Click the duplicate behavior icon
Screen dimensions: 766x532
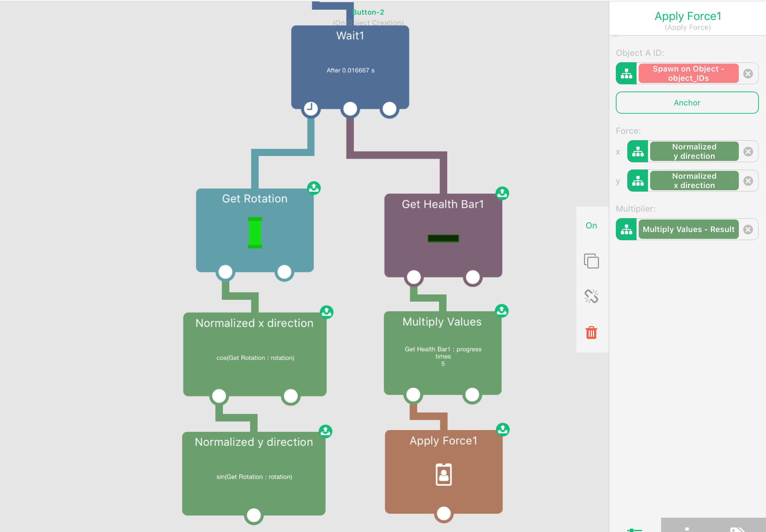591,261
